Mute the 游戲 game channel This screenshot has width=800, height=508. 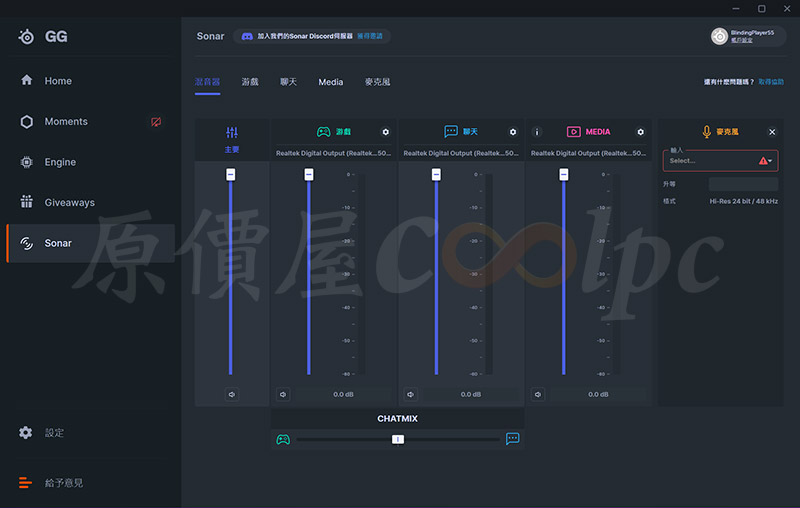point(283,394)
